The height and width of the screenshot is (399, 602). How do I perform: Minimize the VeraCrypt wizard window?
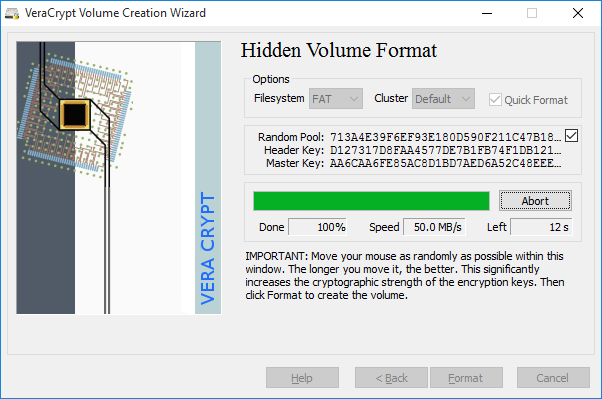coord(487,13)
